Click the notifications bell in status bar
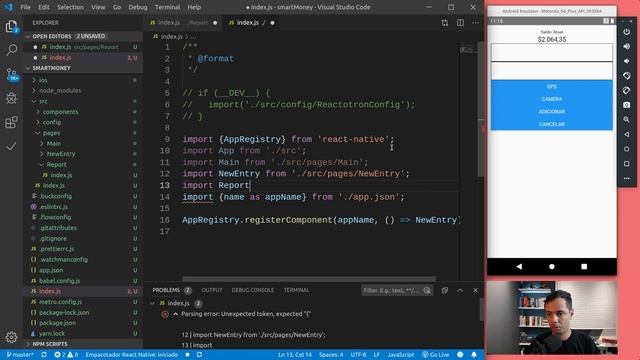Screen dimensions: 640x360 tap(474, 355)
